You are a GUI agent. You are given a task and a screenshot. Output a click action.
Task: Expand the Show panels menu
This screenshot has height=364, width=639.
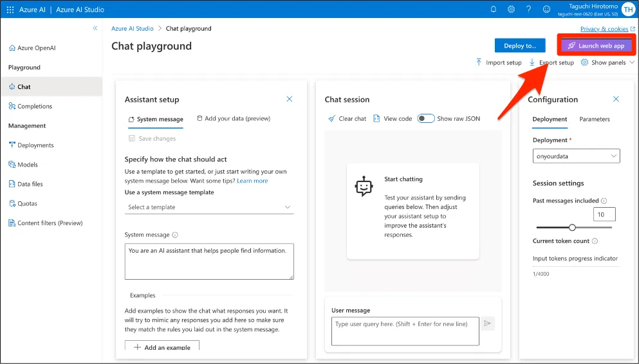click(607, 63)
